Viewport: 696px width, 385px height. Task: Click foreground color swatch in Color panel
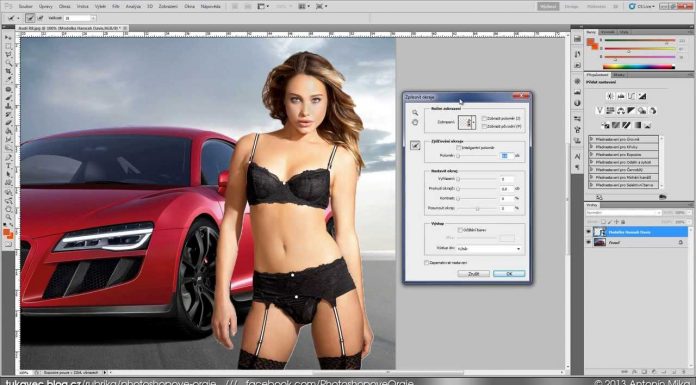(590, 42)
